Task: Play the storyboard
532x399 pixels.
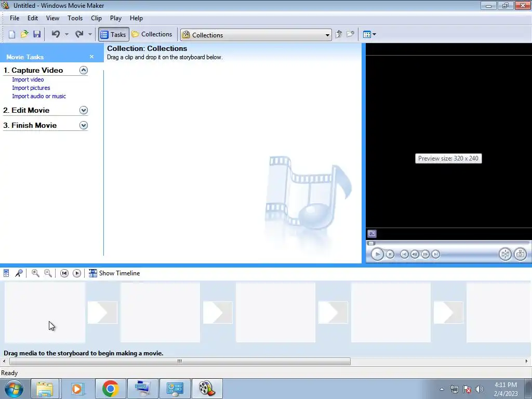Action: click(77, 273)
